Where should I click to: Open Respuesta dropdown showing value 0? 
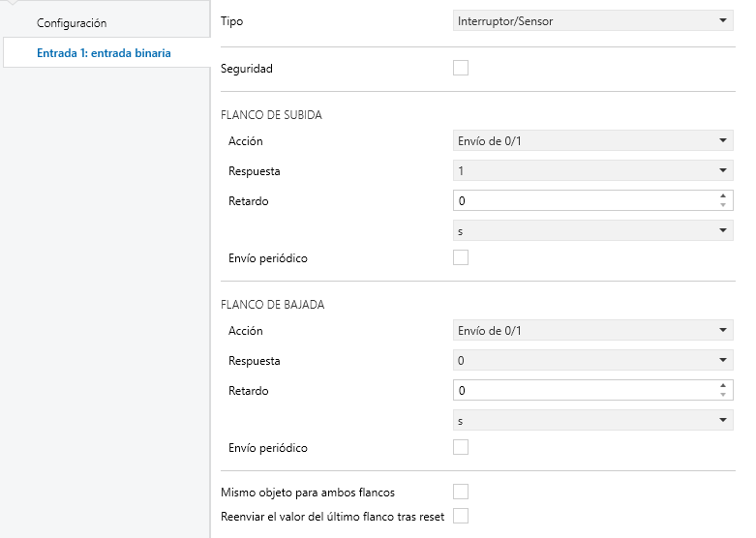click(593, 360)
